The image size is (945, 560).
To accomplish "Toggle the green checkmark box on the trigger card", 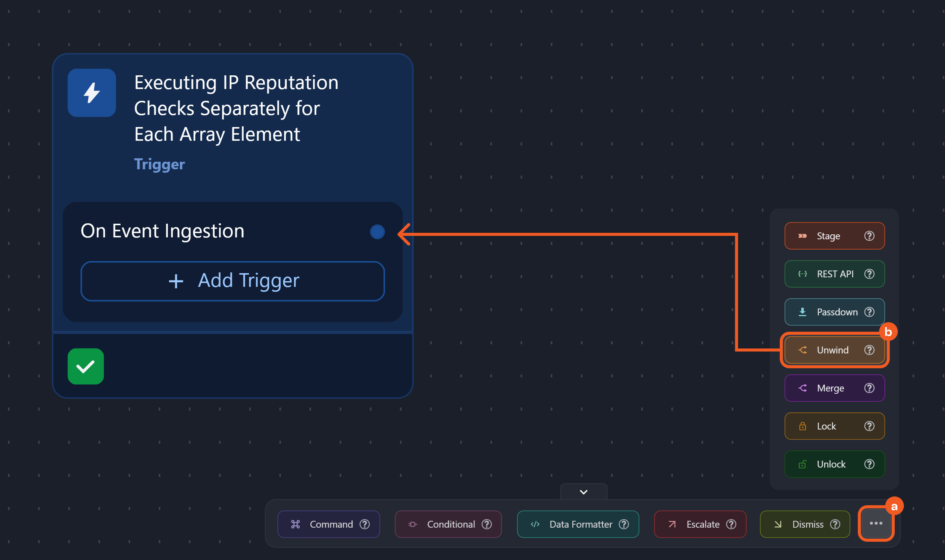I will tap(86, 366).
